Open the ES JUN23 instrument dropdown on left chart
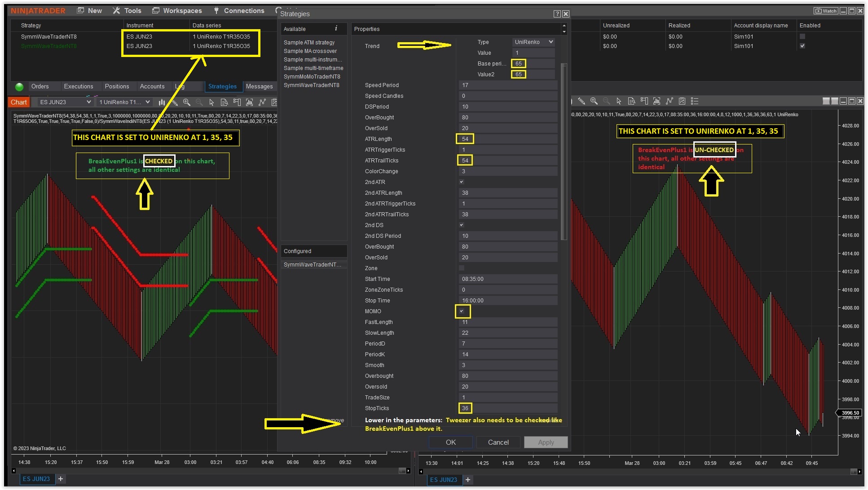The width and height of the screenshot is (868, 490). click(x=65, y=102)
